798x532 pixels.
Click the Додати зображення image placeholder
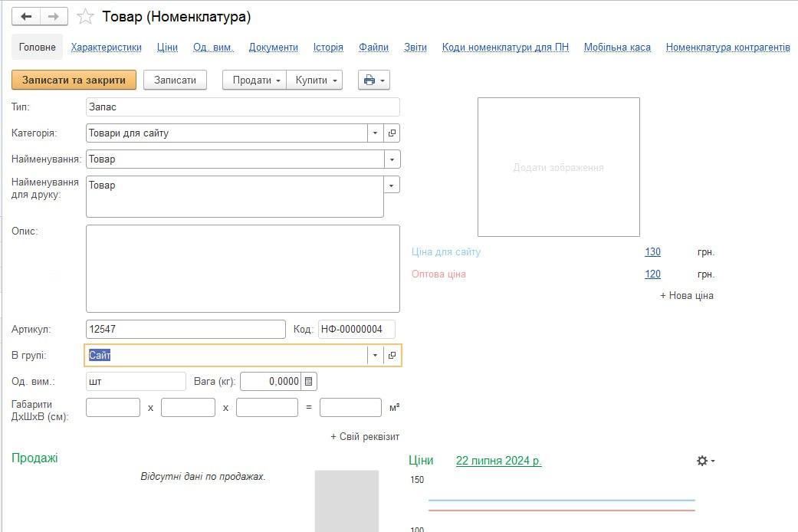pyautogui.click(x=558, y=167)
